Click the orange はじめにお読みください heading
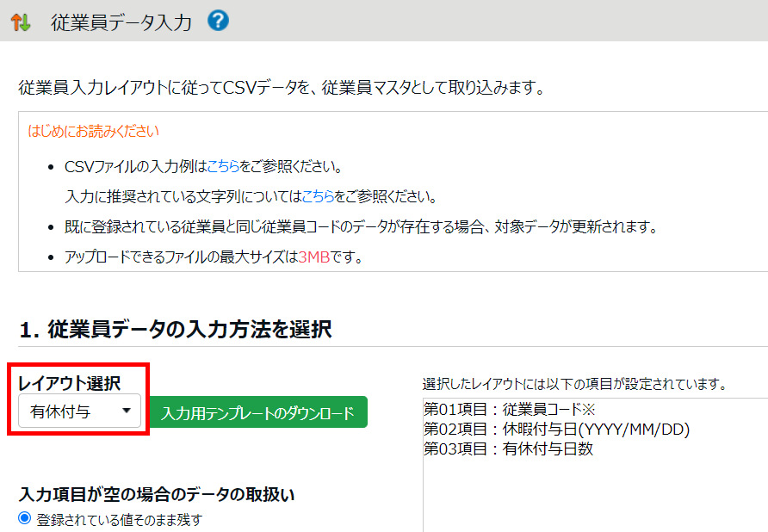Image resolution: width=768 pixels, height=532 pixels. [x=93, y=132]
